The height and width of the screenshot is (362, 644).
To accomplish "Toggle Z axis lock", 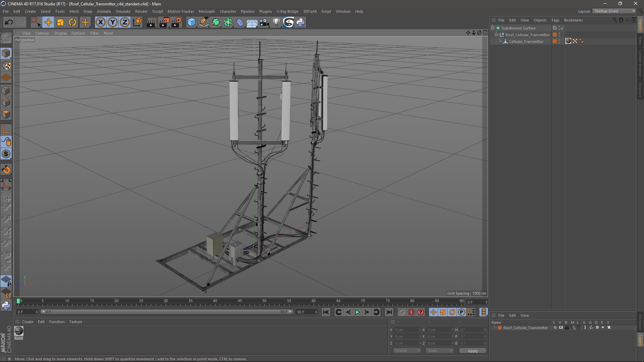I will pos(125,22).
